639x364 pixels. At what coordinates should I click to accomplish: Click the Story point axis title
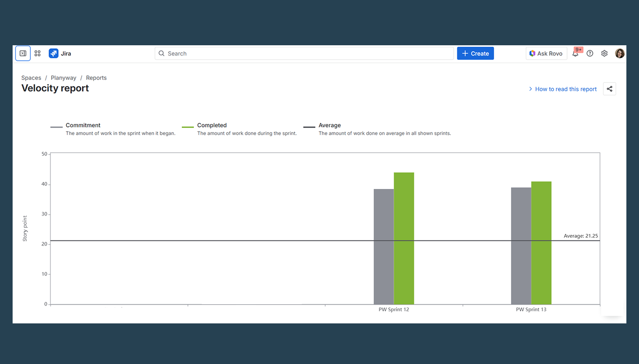(25, 228)
